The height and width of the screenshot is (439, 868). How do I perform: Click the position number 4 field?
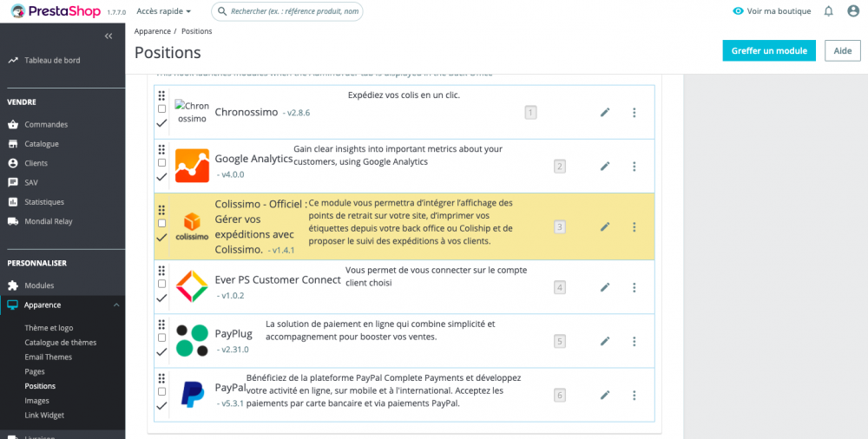[560, 287]
